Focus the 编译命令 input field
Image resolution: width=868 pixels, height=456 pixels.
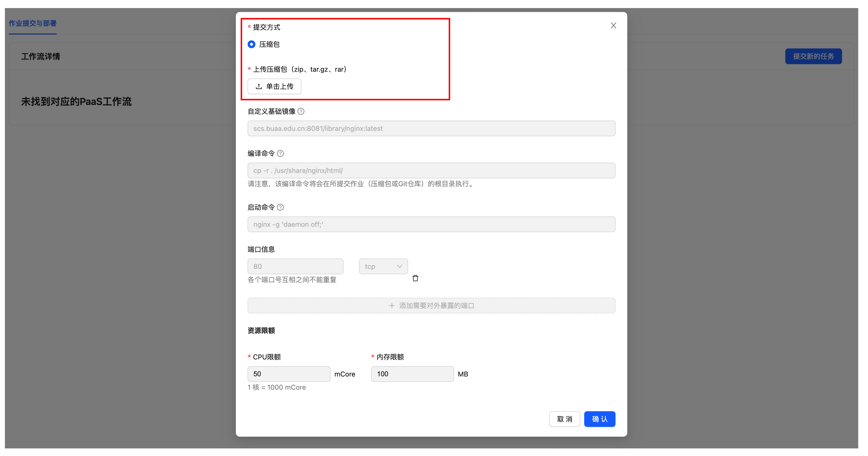[x=431, y=171]
